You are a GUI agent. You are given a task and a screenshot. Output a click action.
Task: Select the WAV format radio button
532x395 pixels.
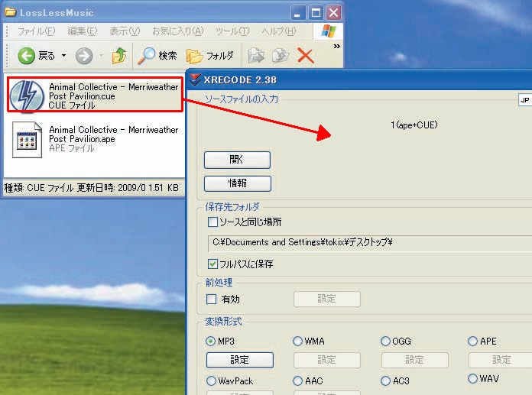(472, 378)
